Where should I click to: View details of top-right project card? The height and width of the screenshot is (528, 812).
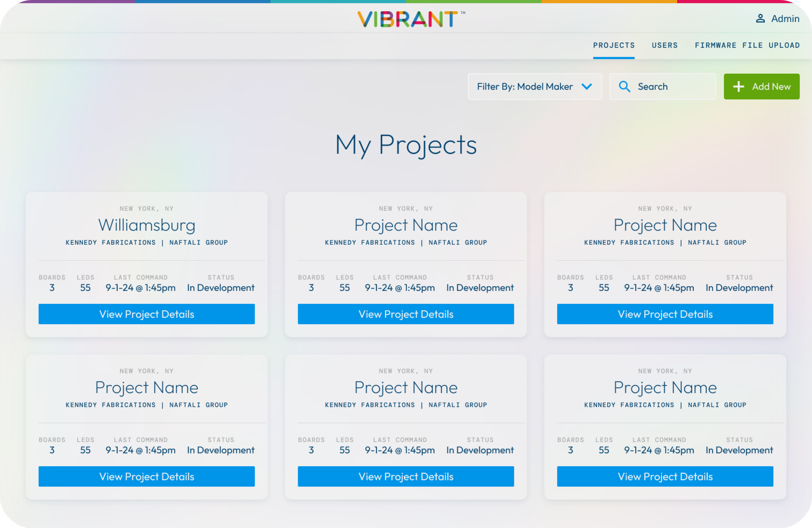point(665,314)
